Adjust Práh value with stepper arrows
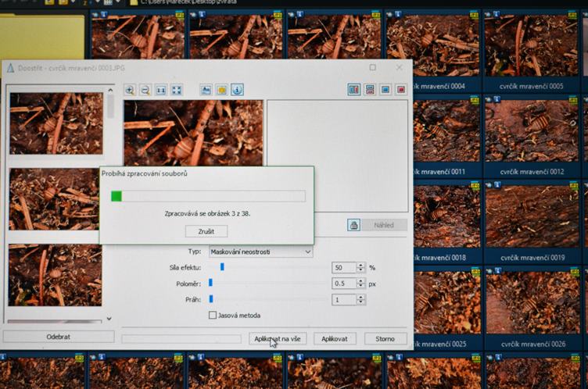 click(x=360, y=299)
